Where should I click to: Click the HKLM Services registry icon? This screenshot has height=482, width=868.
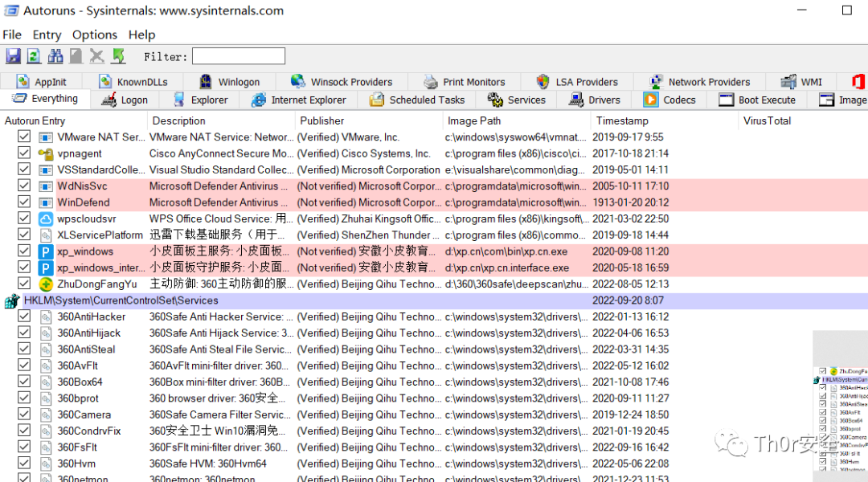pos(11,301)
